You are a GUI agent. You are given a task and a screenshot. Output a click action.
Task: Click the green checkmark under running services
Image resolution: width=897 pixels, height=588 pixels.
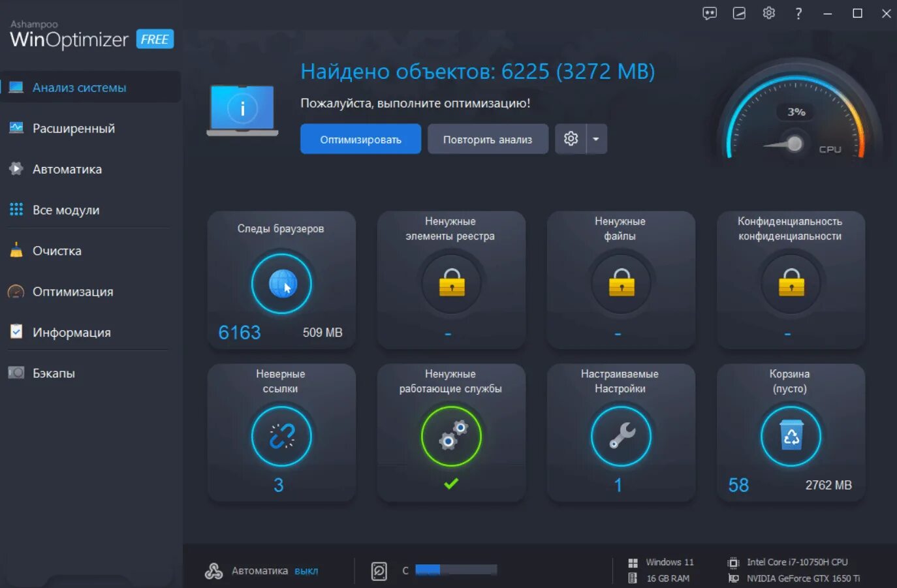(x=451, y=484)
